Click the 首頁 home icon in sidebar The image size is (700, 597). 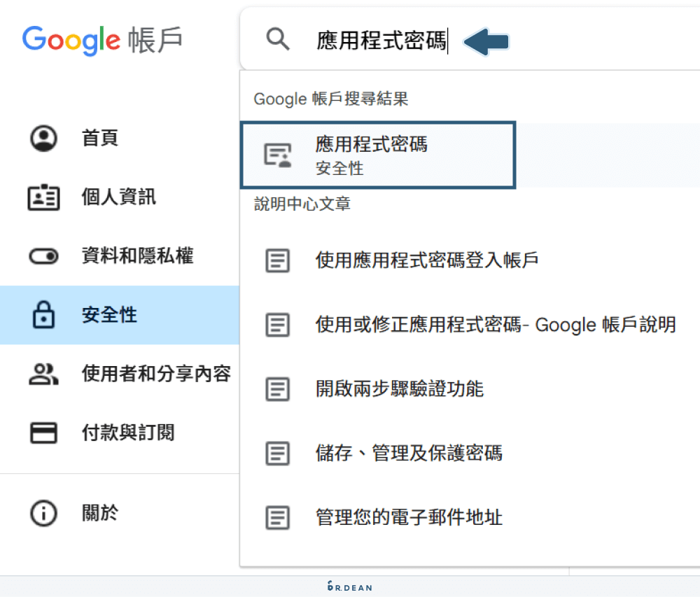(x=43, y=138)
